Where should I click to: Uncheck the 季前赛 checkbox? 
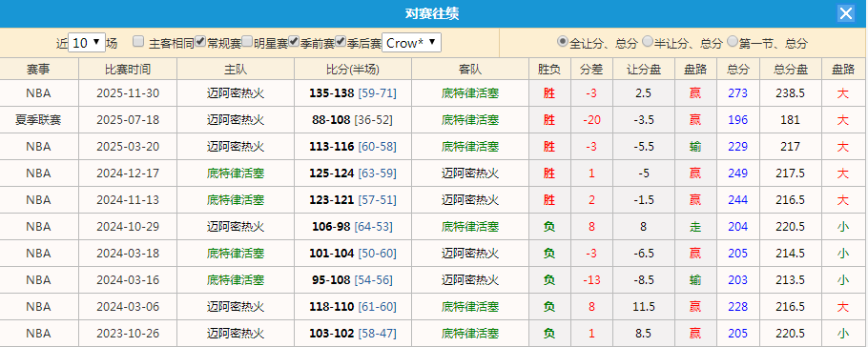click(x=294, y=41)
